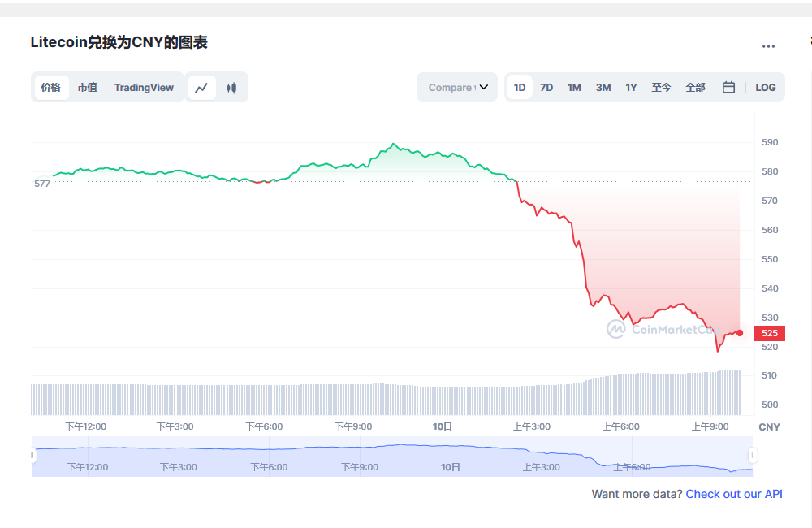Image resolution: width=812 pixels, height=528 pixels.
Task: Open the TradingView tab
Action: [x=144, y=87]
